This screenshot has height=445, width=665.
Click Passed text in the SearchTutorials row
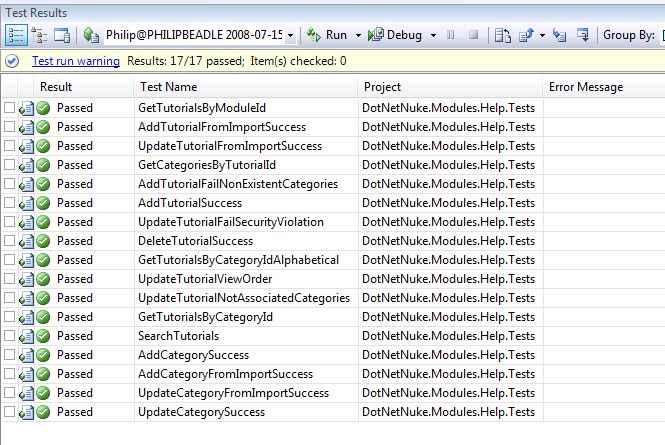pos(75,336)
